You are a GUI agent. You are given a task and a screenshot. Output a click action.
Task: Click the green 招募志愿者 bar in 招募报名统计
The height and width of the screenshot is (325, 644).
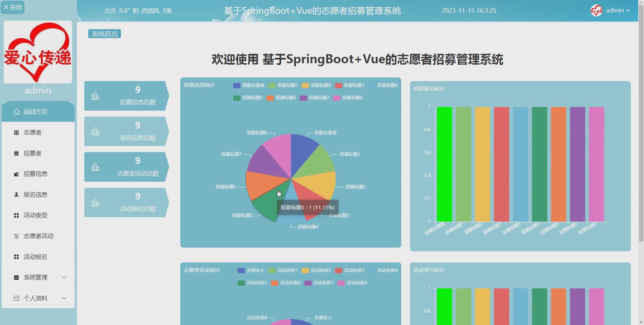point(443,164)
